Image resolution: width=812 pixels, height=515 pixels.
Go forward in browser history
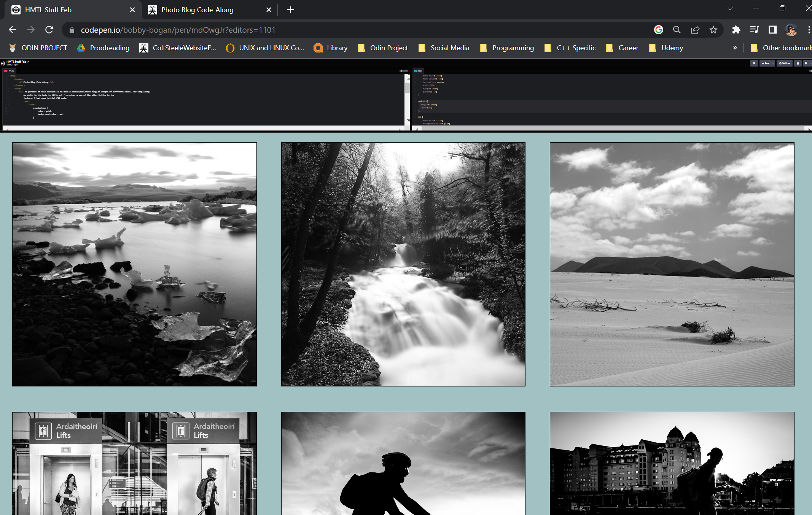coord(31,30)
